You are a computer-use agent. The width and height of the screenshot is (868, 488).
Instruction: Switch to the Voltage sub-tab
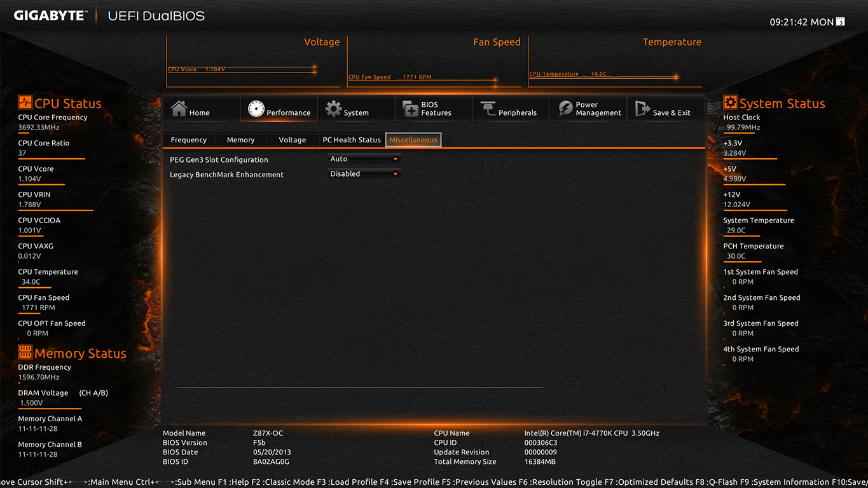pos(293,140)
